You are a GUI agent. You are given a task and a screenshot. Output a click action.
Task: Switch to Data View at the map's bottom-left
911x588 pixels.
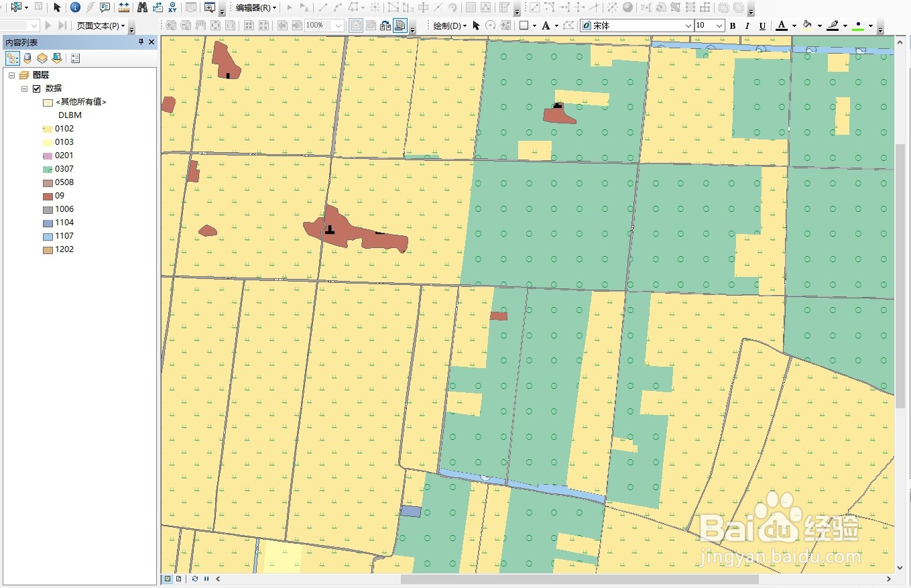pos(168,578)
